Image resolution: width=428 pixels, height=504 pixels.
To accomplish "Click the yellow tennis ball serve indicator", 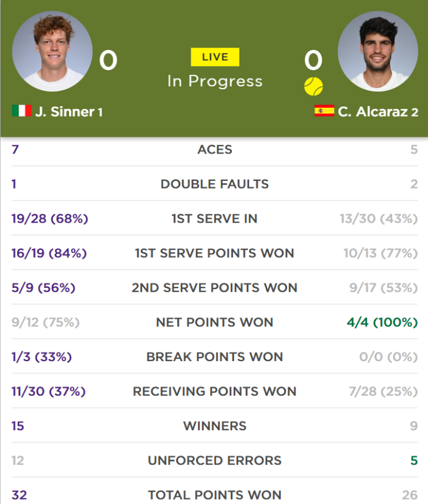I will tap(313, 86).
